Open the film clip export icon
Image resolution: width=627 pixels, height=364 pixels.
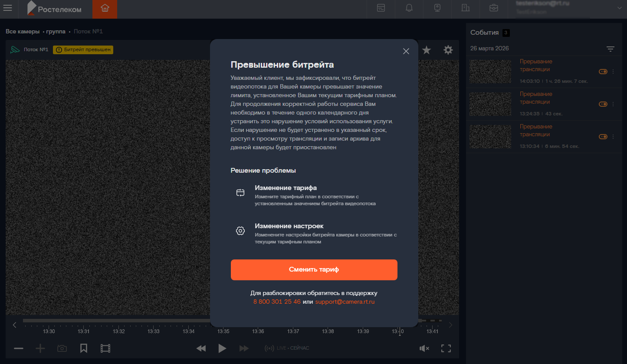105,348
